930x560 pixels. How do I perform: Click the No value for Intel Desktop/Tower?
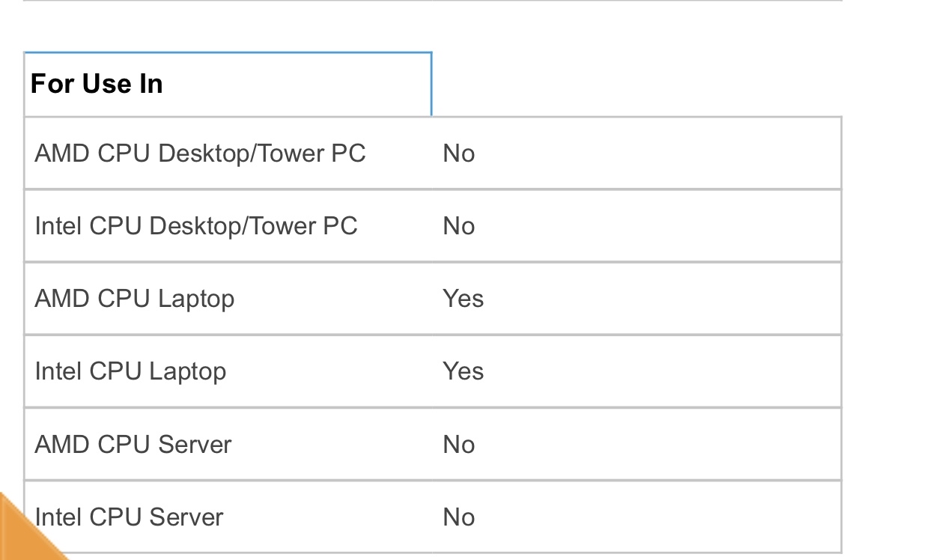pyautogui.click(x=458, y=226)
